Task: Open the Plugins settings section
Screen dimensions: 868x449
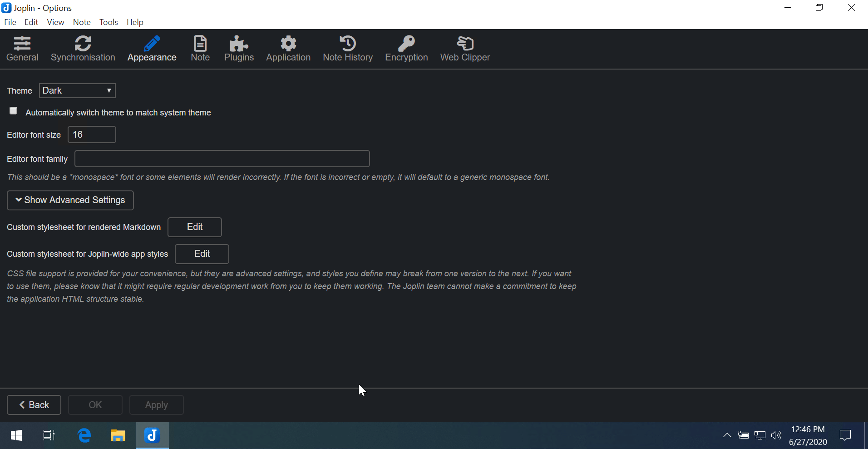Action: (x=239, y=49)
